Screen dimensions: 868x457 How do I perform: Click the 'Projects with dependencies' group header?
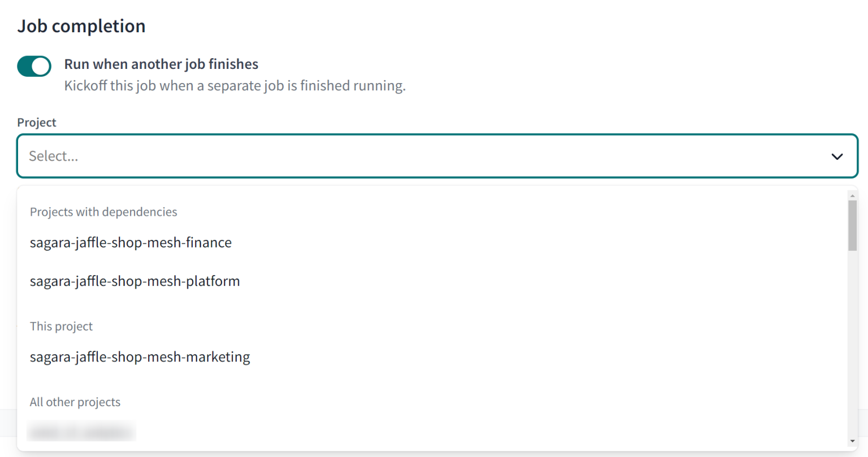(x=103, y=212)
